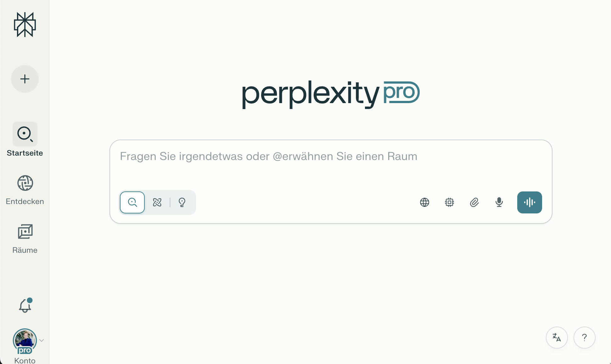
Task: Attach a file with the paperclip icon
Action: pyautogui.click(x=474, y=202)
